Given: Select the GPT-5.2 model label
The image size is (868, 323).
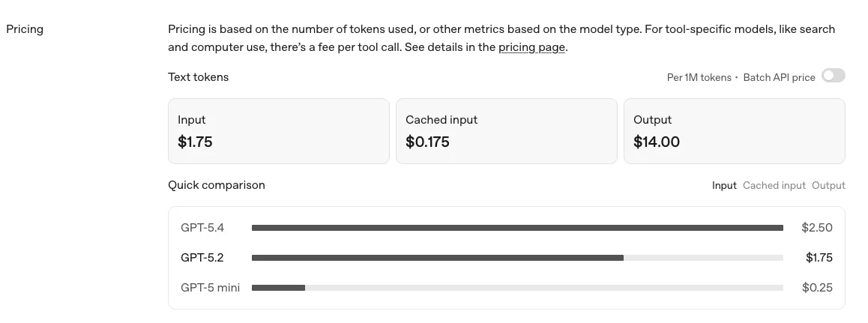Looking at the screenshot, I should click(202, 258).
